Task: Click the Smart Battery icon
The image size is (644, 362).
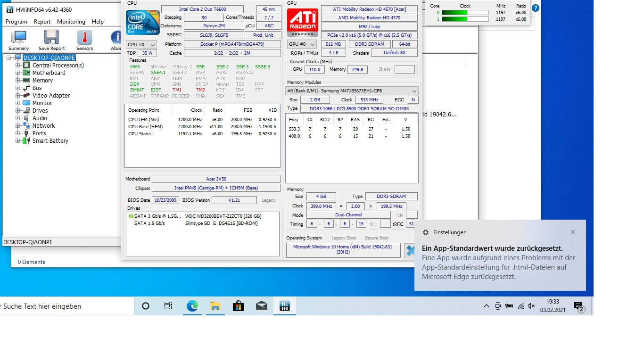Action: [26, 141]
